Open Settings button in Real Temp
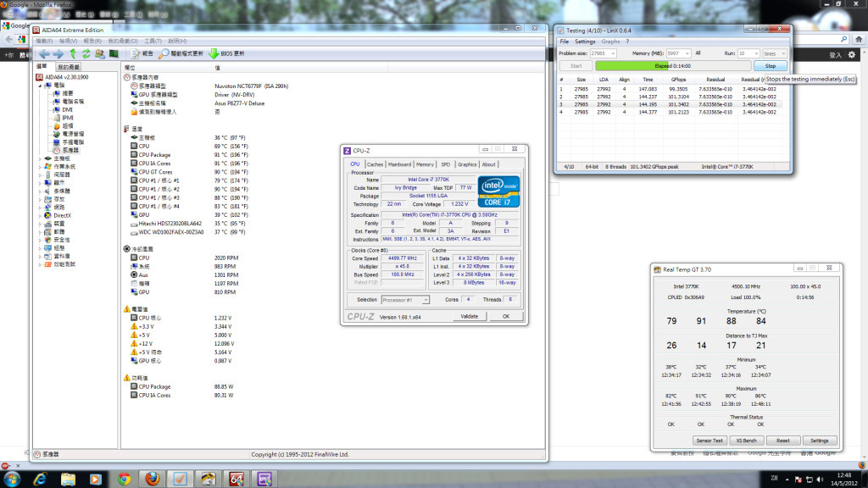 pyautogui.click(x=820, y=441)
